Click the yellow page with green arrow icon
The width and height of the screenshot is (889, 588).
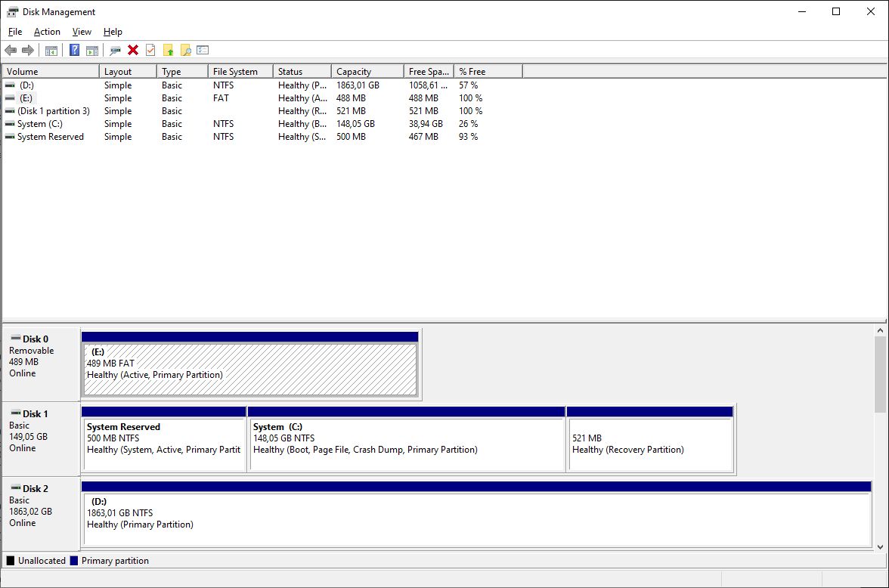coord(169,51)
